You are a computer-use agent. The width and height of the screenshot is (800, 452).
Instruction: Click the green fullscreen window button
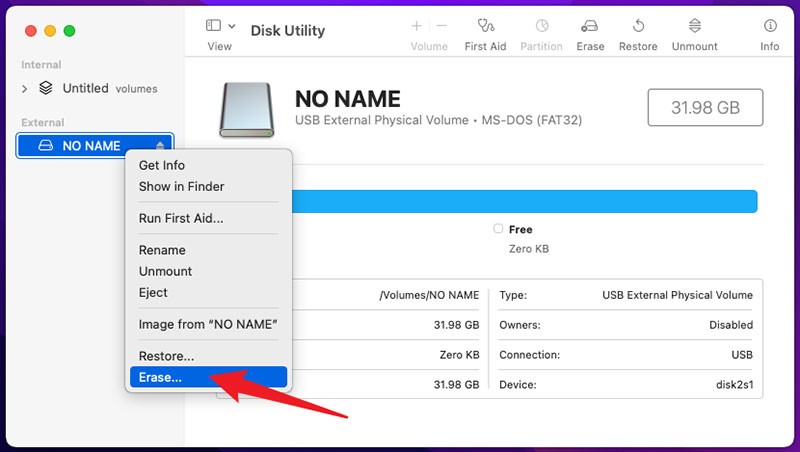click(69, 31)
